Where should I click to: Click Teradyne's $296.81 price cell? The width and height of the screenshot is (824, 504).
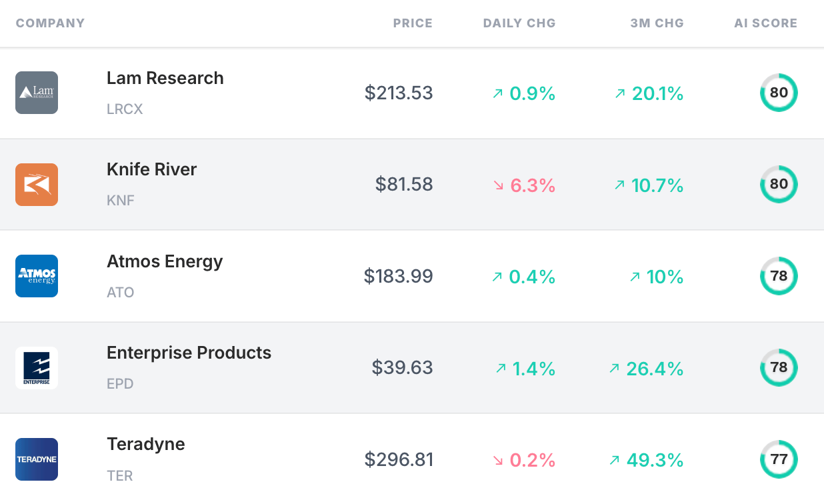click(399, 460)
